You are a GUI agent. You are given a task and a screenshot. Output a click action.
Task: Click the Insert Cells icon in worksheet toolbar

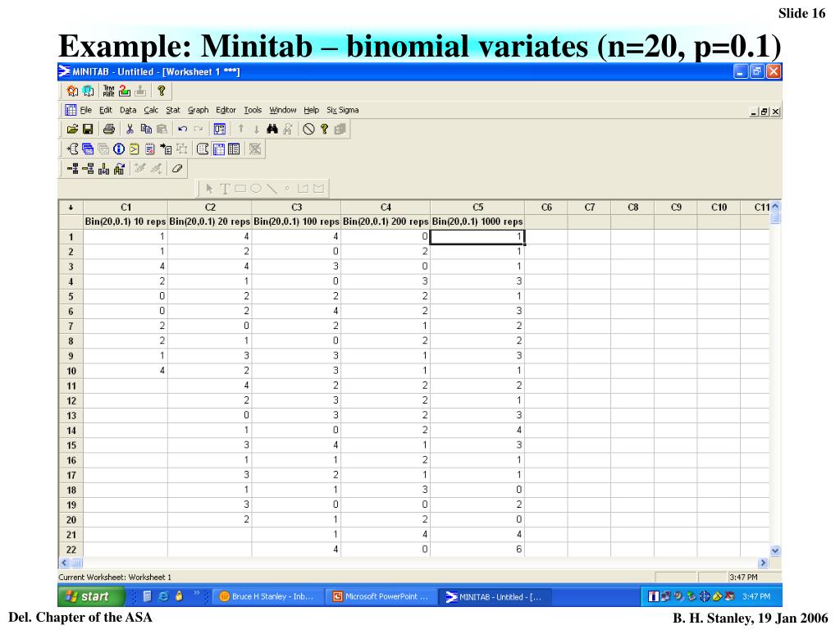tap(72, 169)
